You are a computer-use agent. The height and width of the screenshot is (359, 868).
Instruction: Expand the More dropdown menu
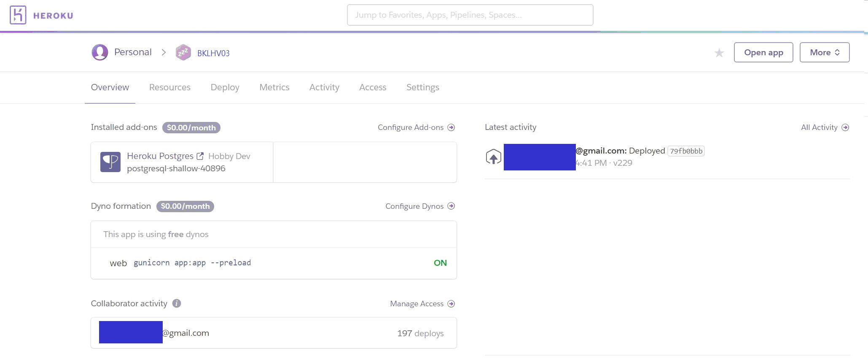[825, 52]
